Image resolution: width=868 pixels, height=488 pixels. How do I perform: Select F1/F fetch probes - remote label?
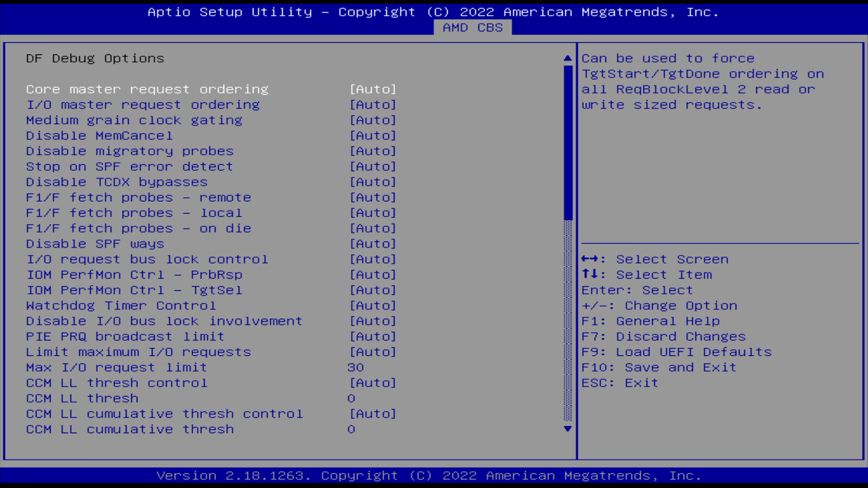click(139, 198)
